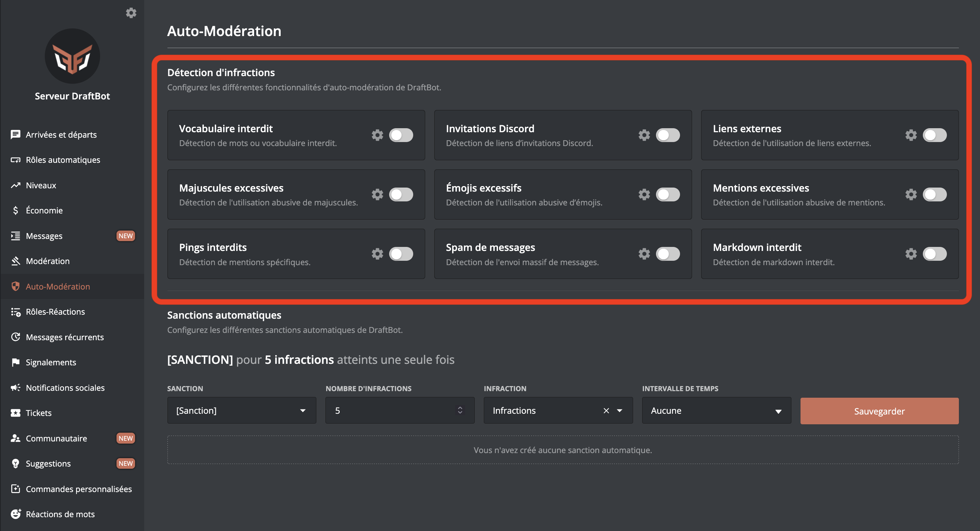Enable Invitations Discord detection
Image resolution: width=980 pixels, height=531 pixels.
pyautogui.click(x=668, y=135)
